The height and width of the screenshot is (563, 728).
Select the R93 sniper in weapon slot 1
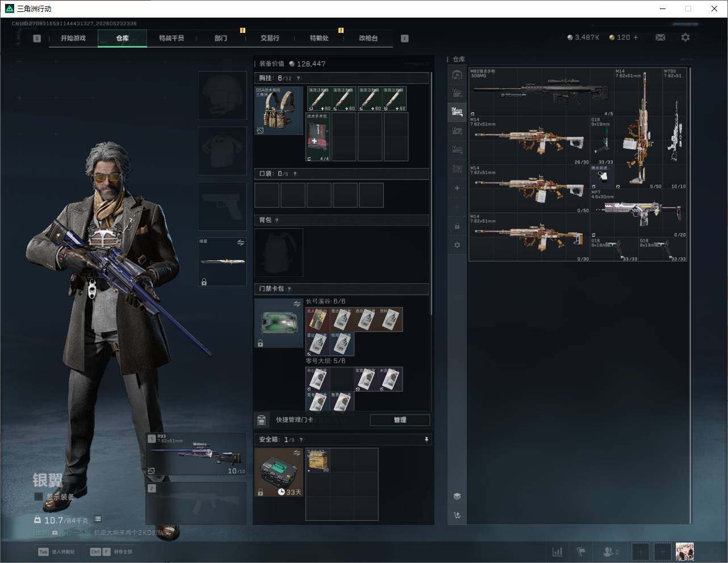(197, 454)
